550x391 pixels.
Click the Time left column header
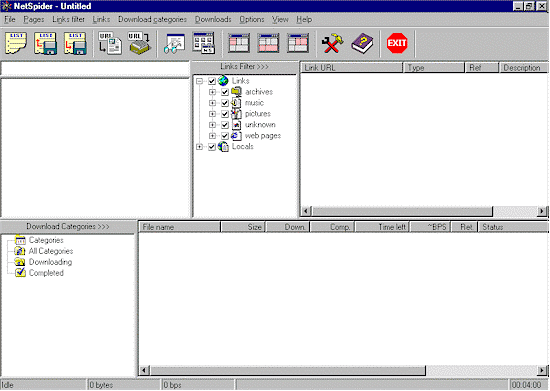point(382,227)
